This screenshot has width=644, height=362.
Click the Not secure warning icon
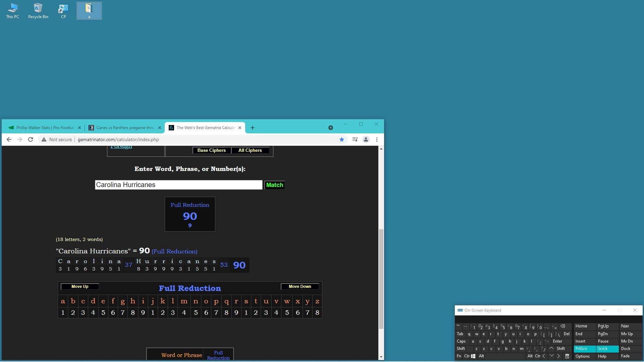44,139
